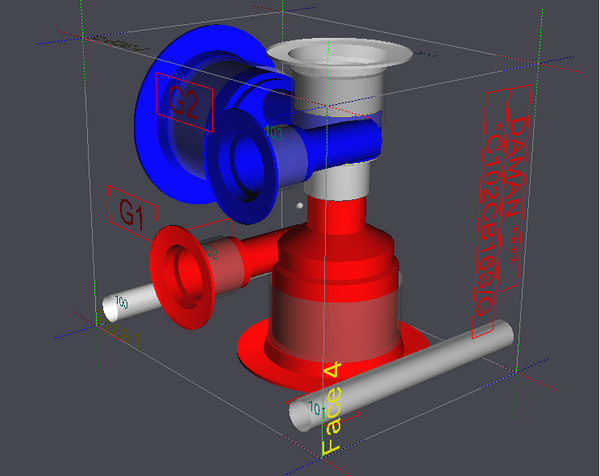Click the Face 1 label

[x=119, y=330]
